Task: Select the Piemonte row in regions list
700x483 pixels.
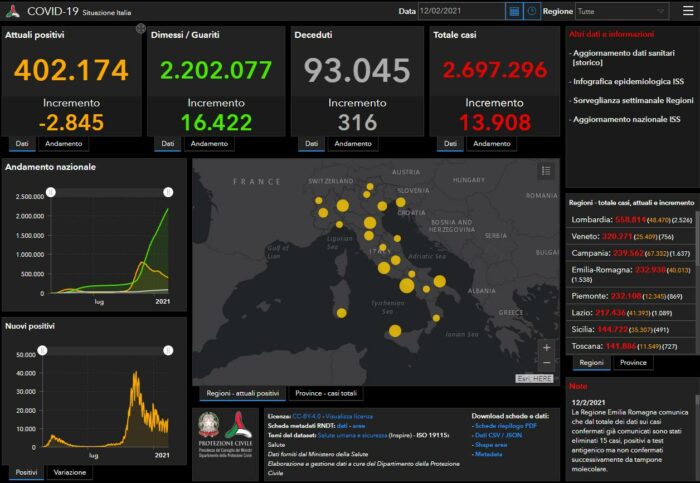Action: (x=631, y=296)
